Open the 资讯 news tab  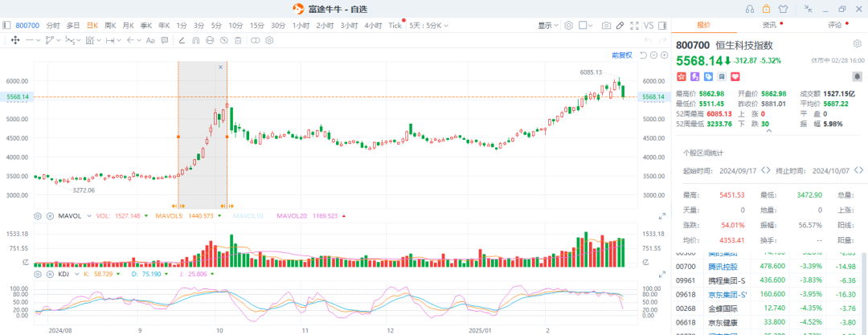(769, 25)
